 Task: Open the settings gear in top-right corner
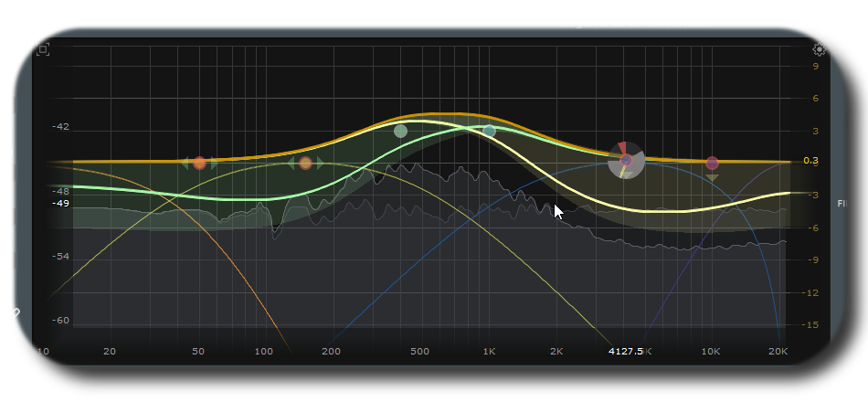coord(819,50)
